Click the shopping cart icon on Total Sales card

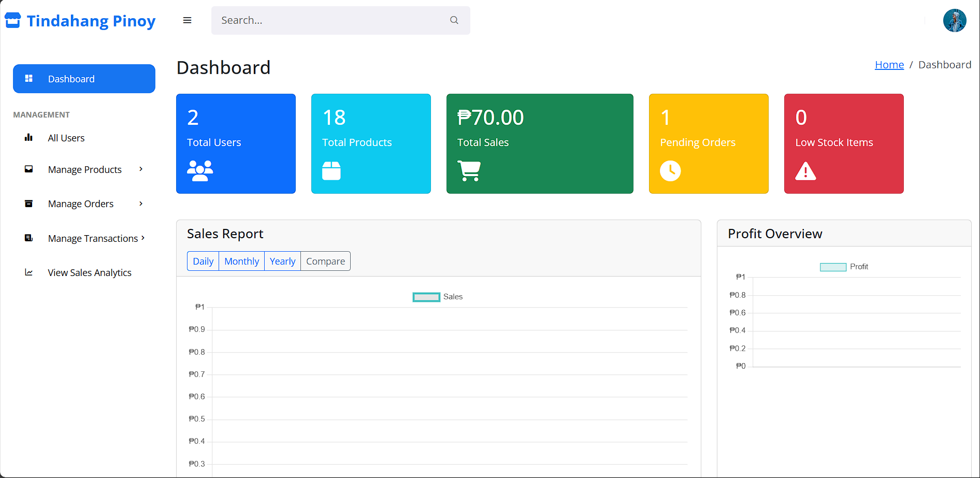click(469, 171)
